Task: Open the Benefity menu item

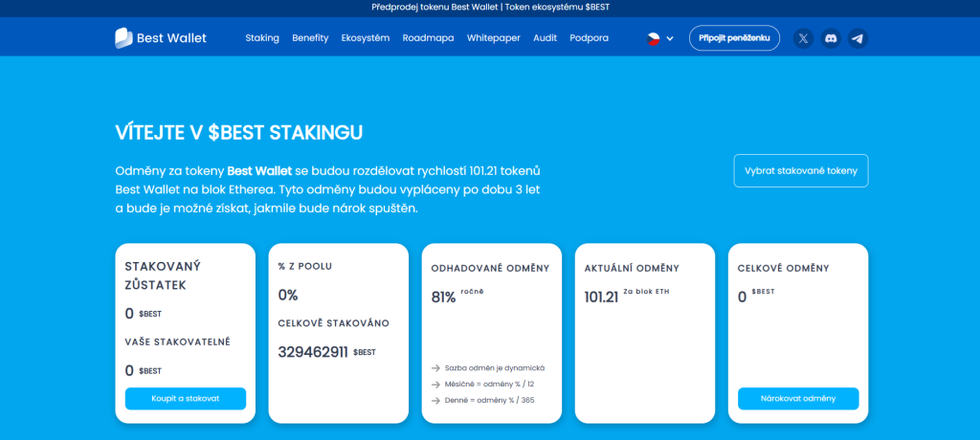Action: coord(310,38)
